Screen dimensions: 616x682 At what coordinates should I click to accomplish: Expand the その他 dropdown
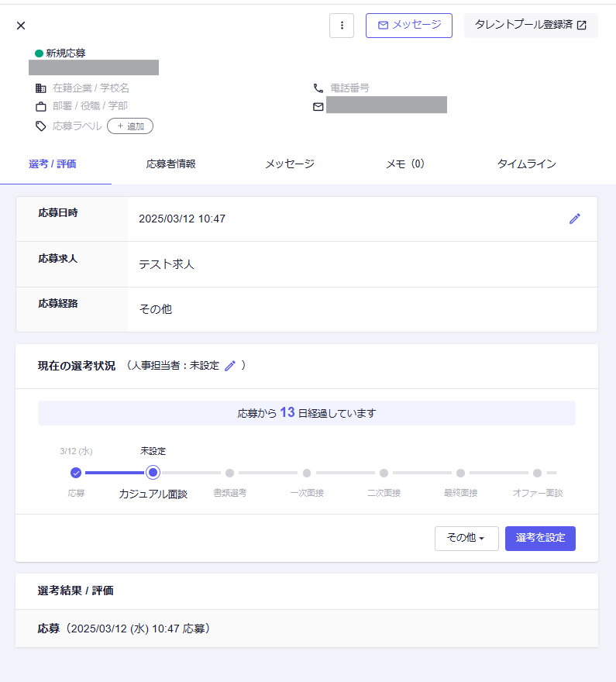(x=466, y=539)
